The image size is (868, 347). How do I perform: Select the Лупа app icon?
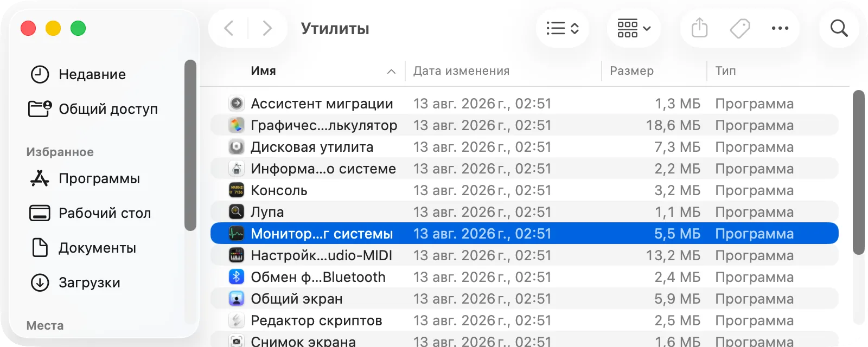click(x=237, y=211)
